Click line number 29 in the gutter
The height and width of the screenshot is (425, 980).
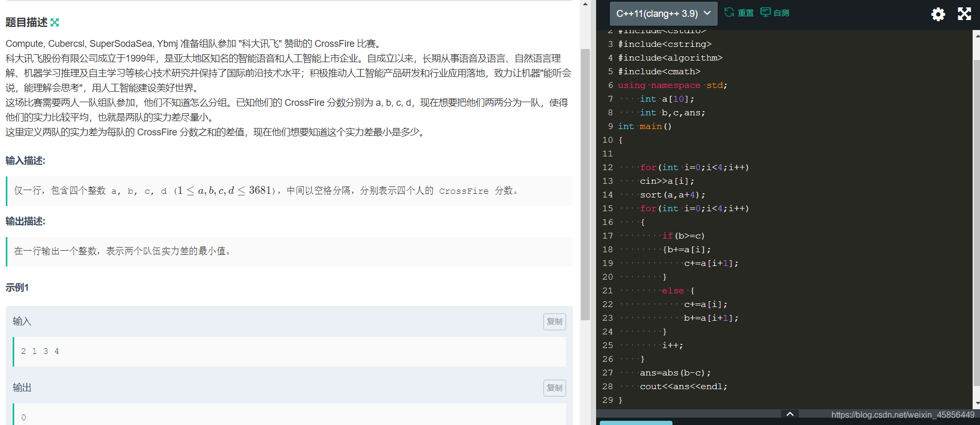pos(607,400)
